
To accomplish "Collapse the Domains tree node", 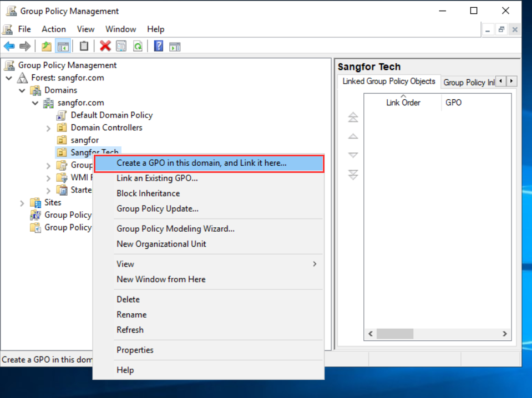I will pos(22,90).
